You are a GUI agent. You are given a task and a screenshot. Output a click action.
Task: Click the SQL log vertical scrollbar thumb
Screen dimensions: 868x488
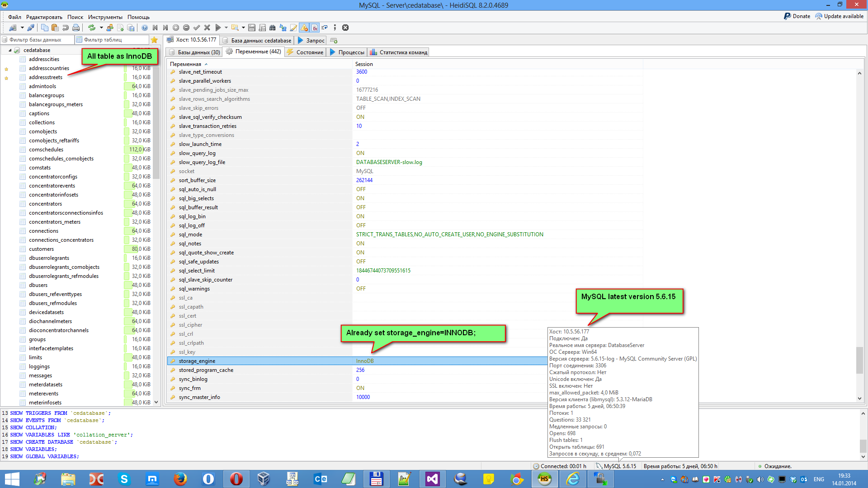point(863,446)
